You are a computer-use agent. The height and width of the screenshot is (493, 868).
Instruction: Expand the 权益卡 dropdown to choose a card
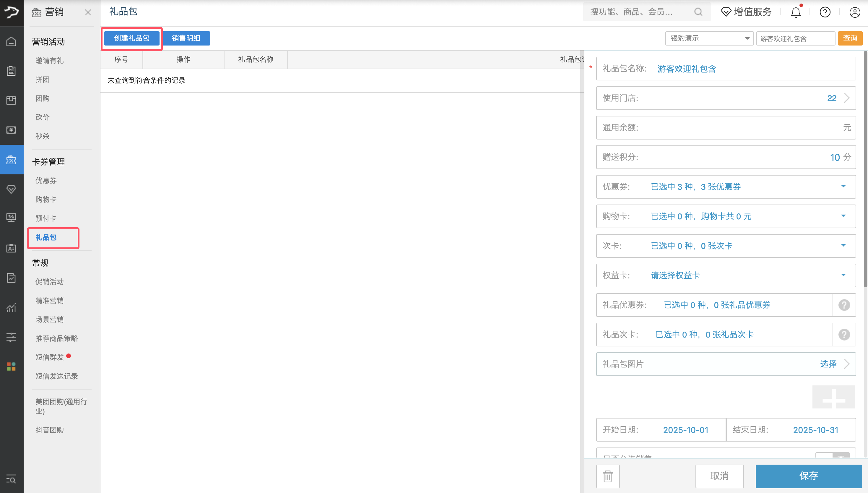click(843, 275)
